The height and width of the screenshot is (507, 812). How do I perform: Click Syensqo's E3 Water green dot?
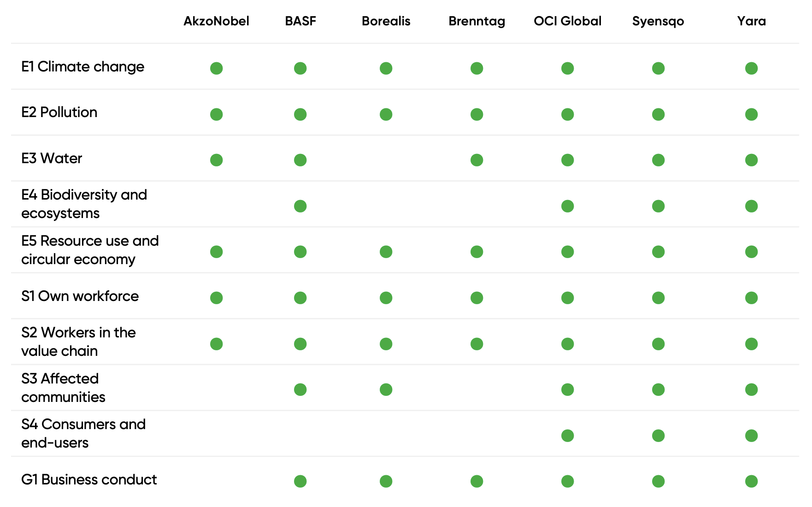pos(658,160)
